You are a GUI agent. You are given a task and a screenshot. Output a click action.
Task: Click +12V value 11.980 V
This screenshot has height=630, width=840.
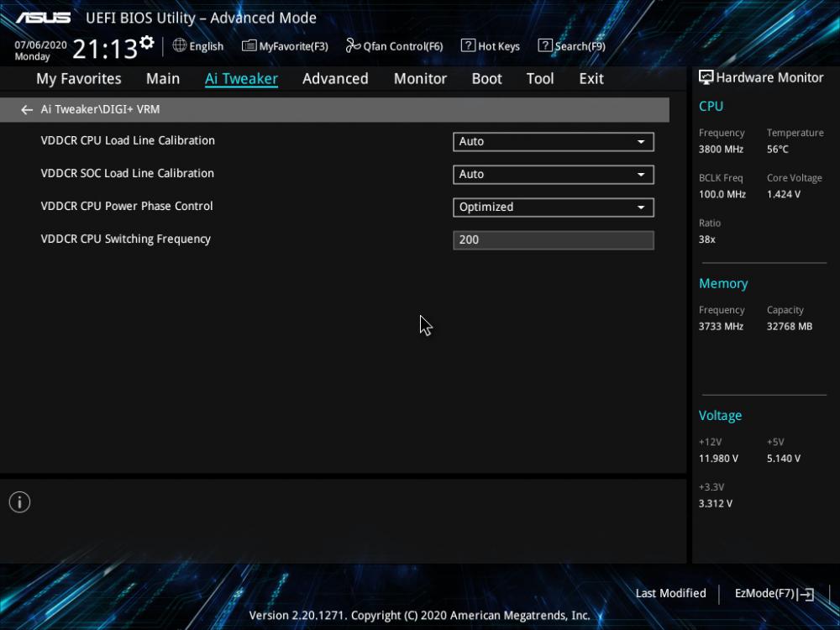(718, 458)
